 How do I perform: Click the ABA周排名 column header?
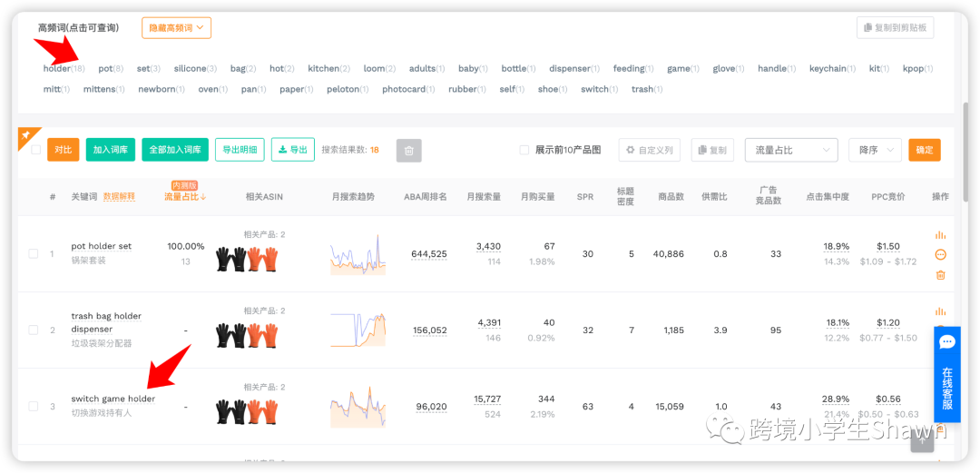pyautogui.click(x=425, y=196)
